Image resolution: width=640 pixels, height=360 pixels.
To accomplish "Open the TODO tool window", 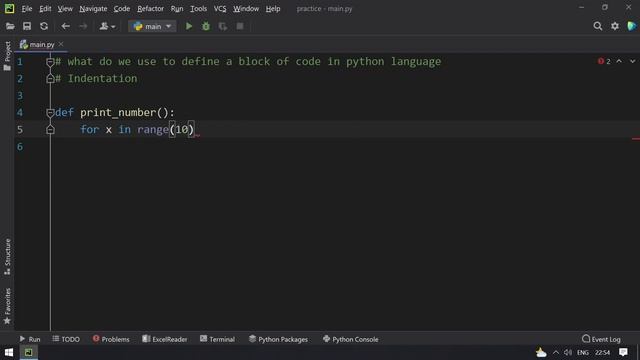I will (x=66, y=339).
